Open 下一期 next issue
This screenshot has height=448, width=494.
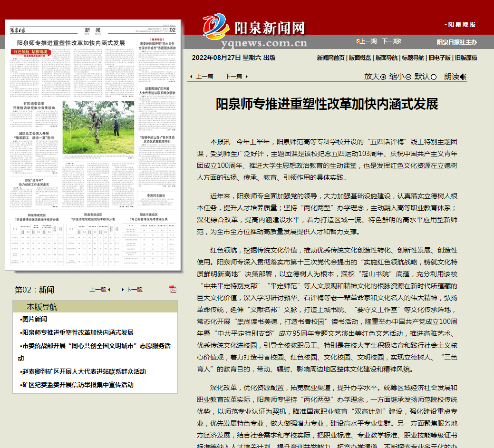coord(391,41)
